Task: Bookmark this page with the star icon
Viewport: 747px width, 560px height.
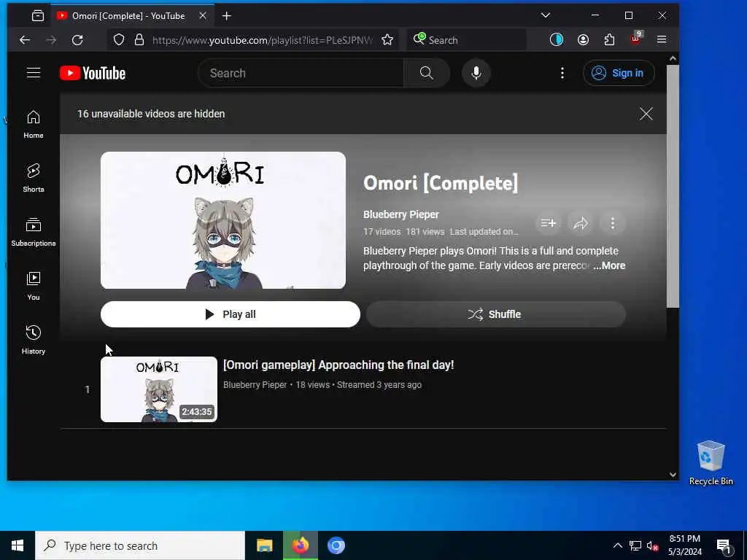Action: pyautogui.click(x=387, y=40)
